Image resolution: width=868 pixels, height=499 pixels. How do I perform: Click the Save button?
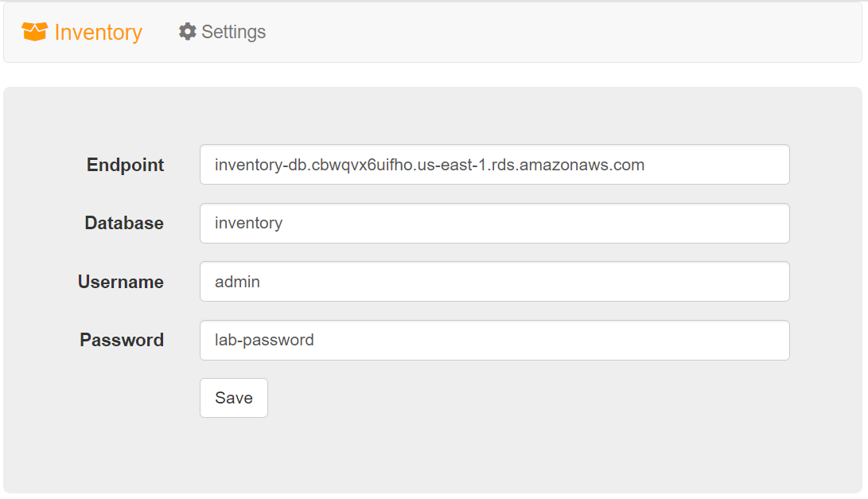[x=234, y=398]
